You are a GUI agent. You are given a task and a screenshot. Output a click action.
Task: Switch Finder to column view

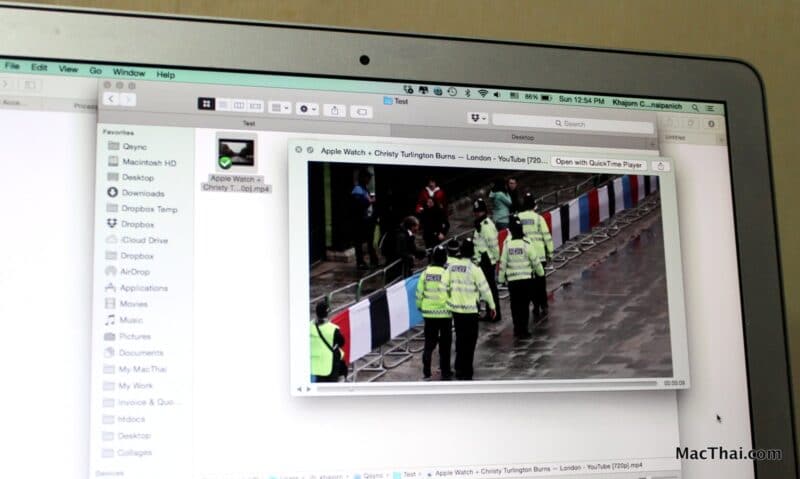pyautogui.click(x=239, y=105)
